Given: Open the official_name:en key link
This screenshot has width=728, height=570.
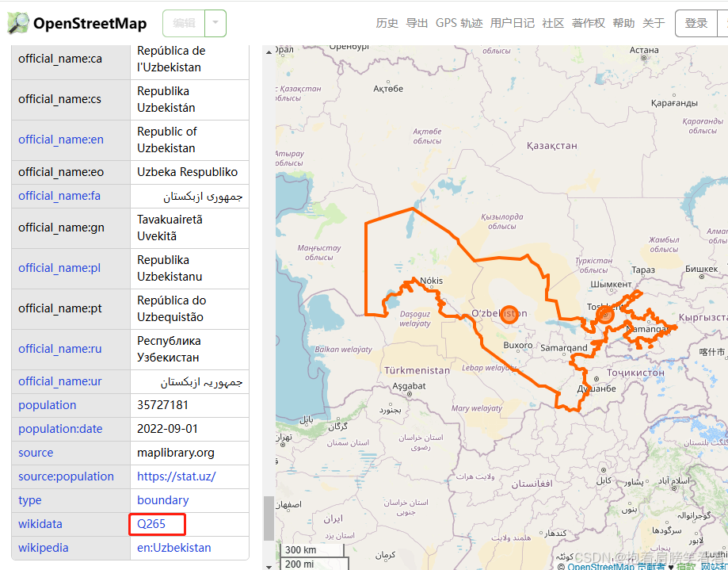Looking at the screenshot, I should (x=61, y=140).
